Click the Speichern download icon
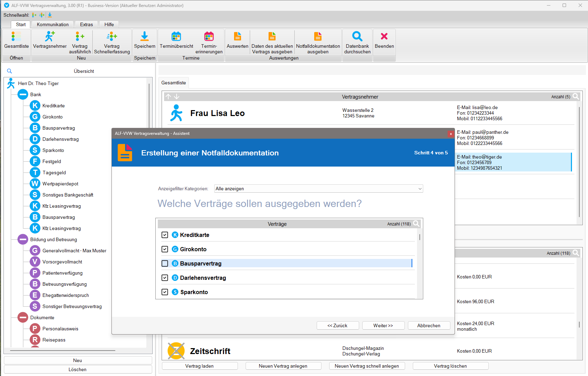 pos(145,37)
